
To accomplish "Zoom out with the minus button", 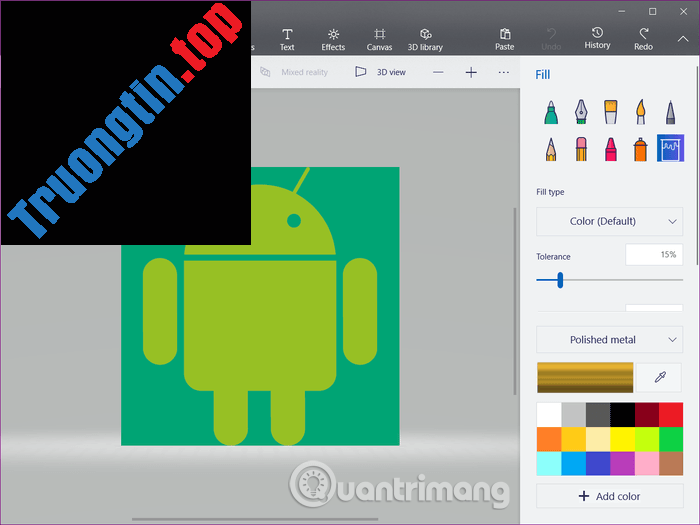I will click(438, 72).
